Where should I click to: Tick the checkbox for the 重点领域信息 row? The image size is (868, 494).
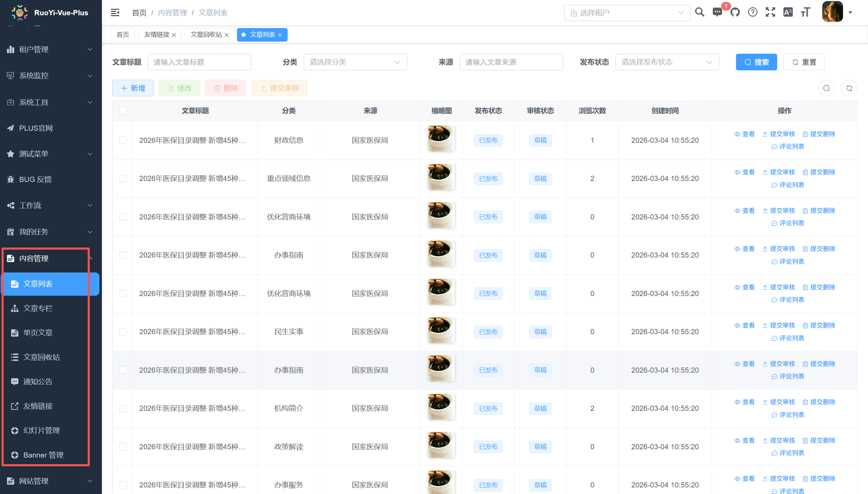[123, 179]
